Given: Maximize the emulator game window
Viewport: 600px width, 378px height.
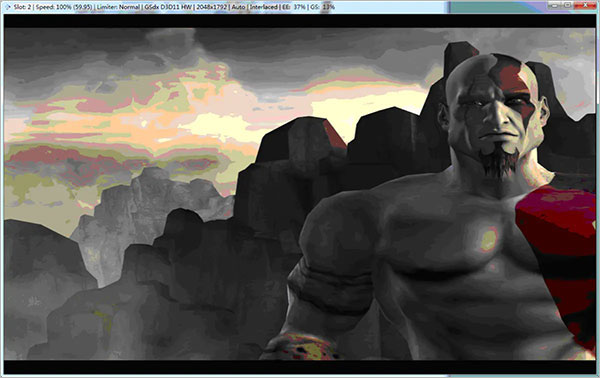Looking at the screenshot, I should [x=567, y=5].
